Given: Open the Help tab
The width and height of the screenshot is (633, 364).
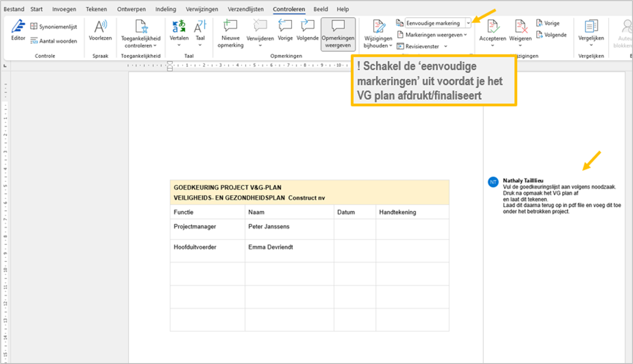Looking at the screenshot, I should tap(343, 9).
